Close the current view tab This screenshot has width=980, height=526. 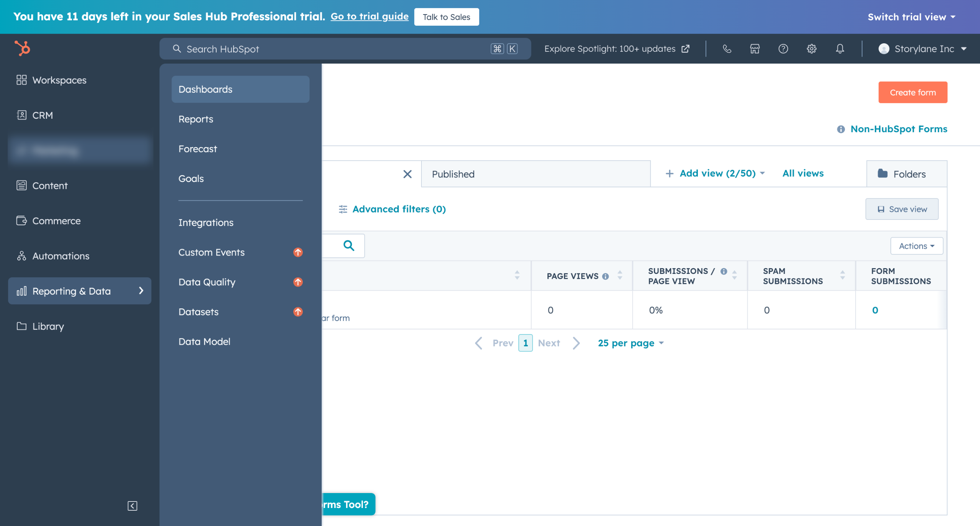point(407,174)
